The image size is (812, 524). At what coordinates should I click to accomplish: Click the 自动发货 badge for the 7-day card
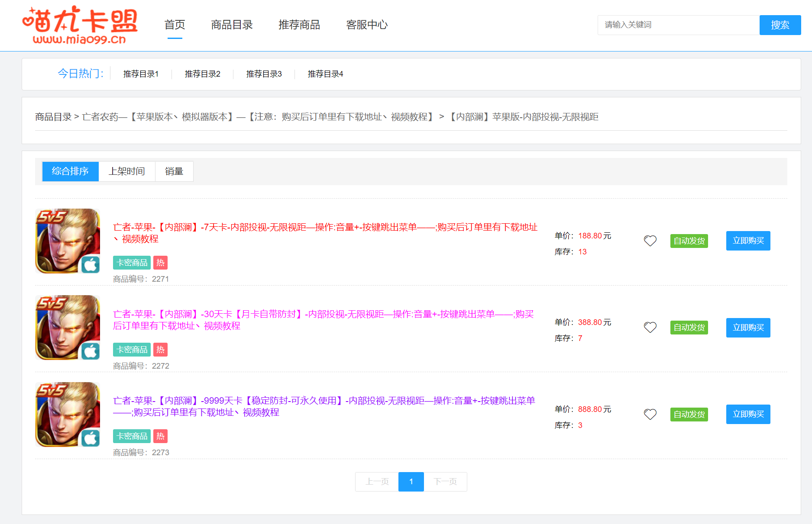pyautogui.click(x=689, y=241)
